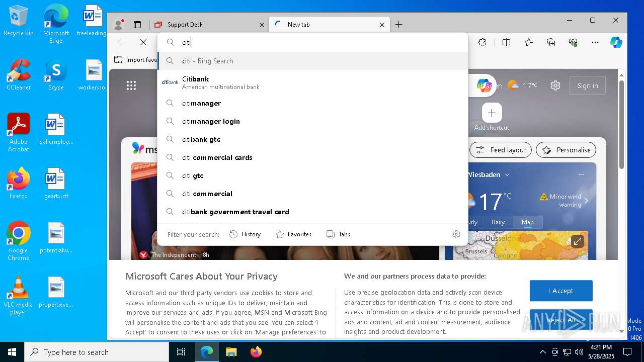Switch weather card to Daily tab

click(x=498, y=222)
